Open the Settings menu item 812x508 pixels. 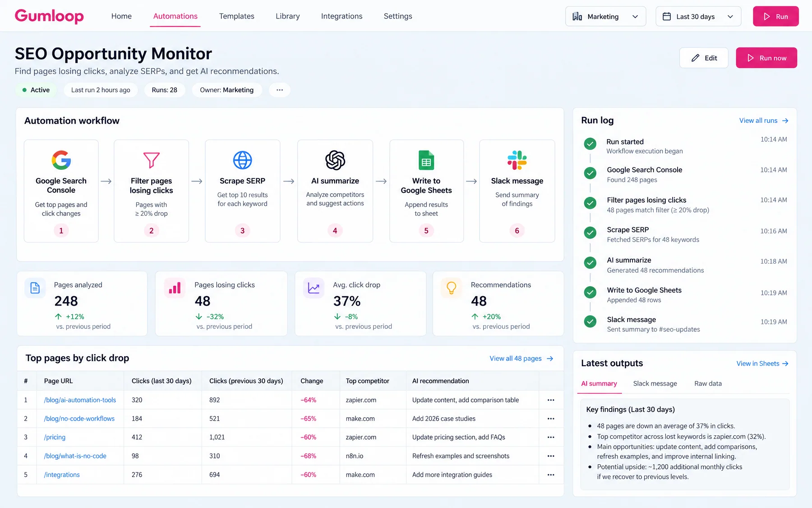pyautogui.click(x=398, y=16)
